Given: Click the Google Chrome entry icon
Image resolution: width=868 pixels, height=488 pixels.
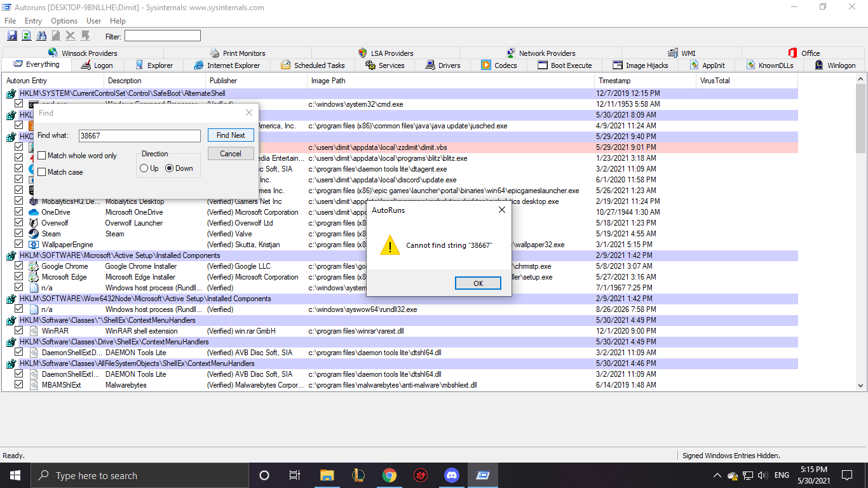Looking at the screenshot, I should (34, 266).
